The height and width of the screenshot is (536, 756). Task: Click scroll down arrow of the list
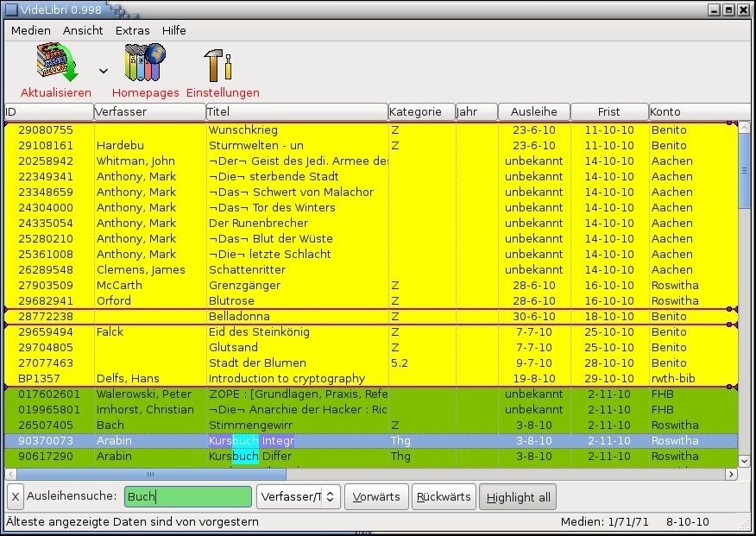click(744, 460)
